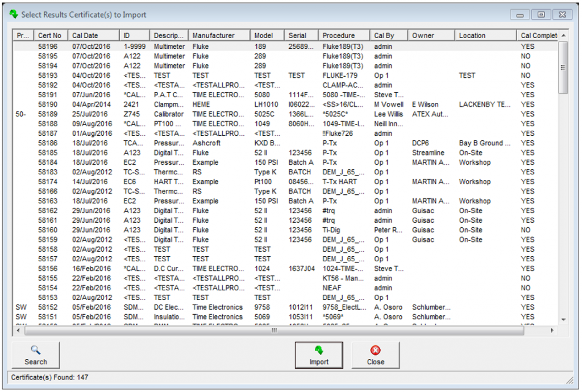Image resolution: width=582 pixels, height=392 pixels.
Task: Sort by the Cal Date column header
Action: 85,35
